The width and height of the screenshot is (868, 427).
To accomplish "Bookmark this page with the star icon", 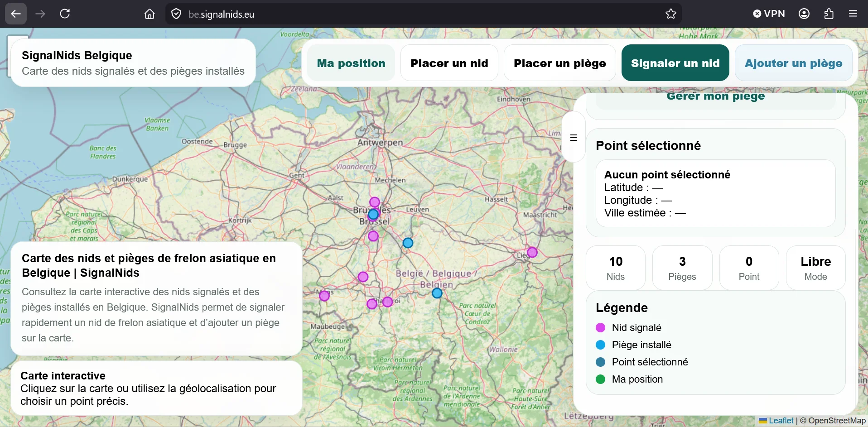I will click(x=670, y=14).
